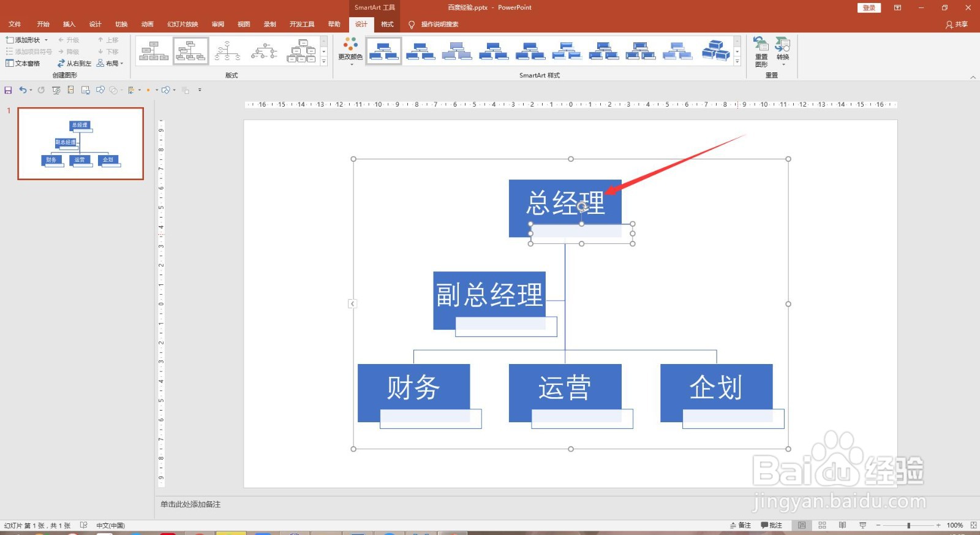This screenshot has height=535, width=980.
Task: Click the Share (共享) button
Action: click(957, 25)
